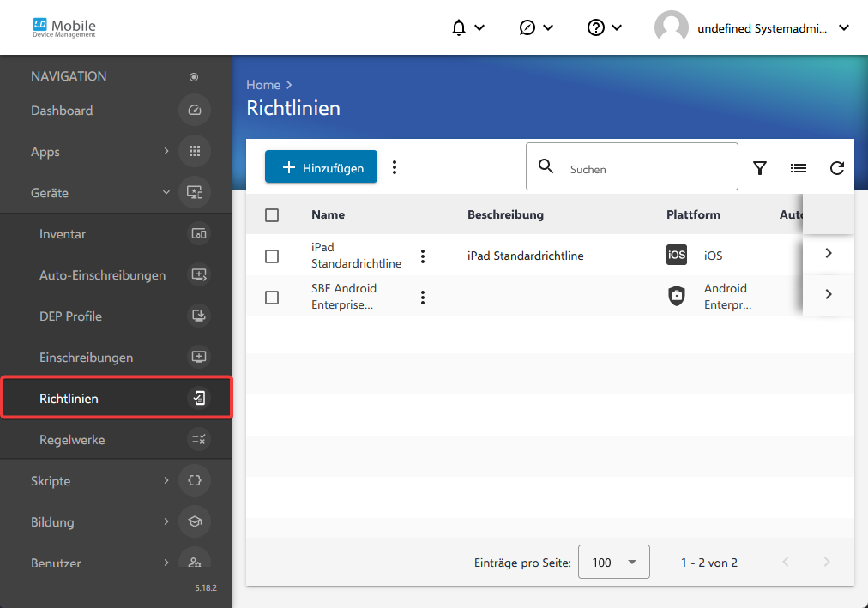This screenshot has height=608, width=868.
Task: Click the Skripte curly braces icon
Action: [x=195, y=480]
